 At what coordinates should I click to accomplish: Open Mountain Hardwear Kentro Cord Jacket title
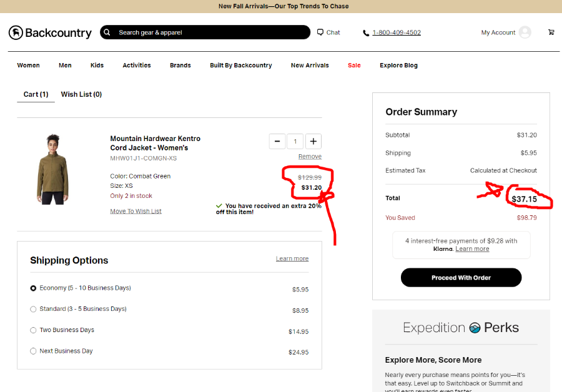pos(155,143)
